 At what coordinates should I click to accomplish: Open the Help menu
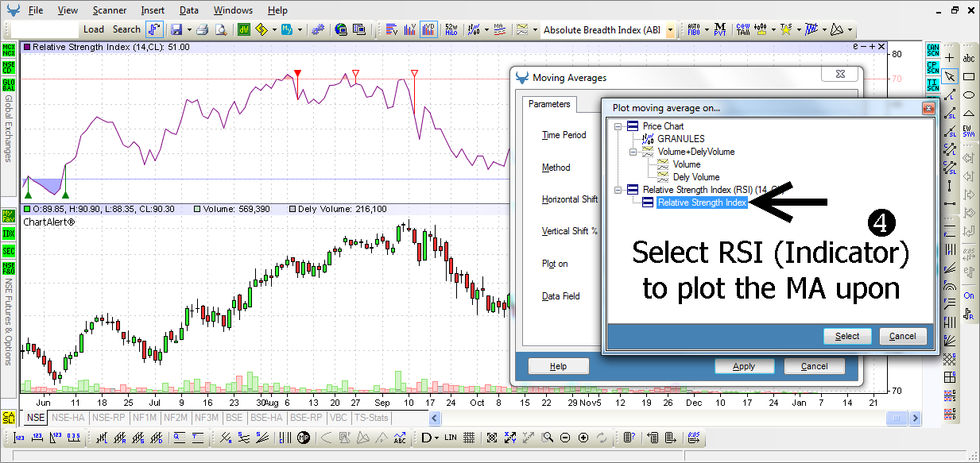277,10
